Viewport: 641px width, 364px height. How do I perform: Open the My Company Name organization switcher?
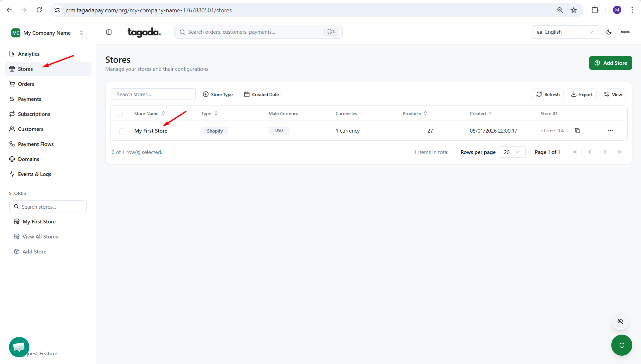pyautogui.click(x=47, y=33)
